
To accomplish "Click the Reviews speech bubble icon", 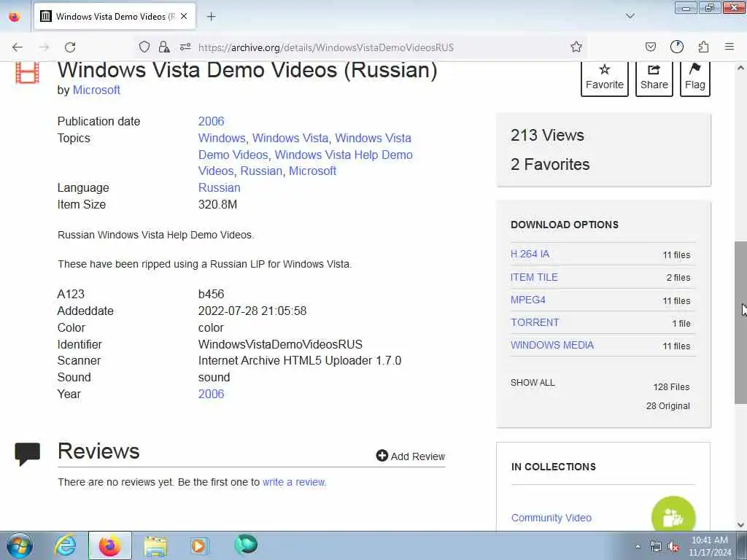I will tap(28, 454).
